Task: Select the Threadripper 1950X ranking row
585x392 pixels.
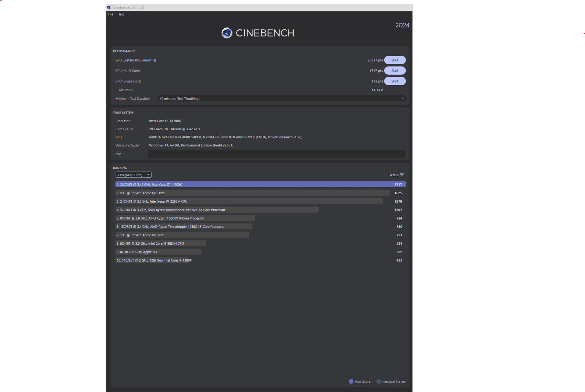Action: [261, 227]
